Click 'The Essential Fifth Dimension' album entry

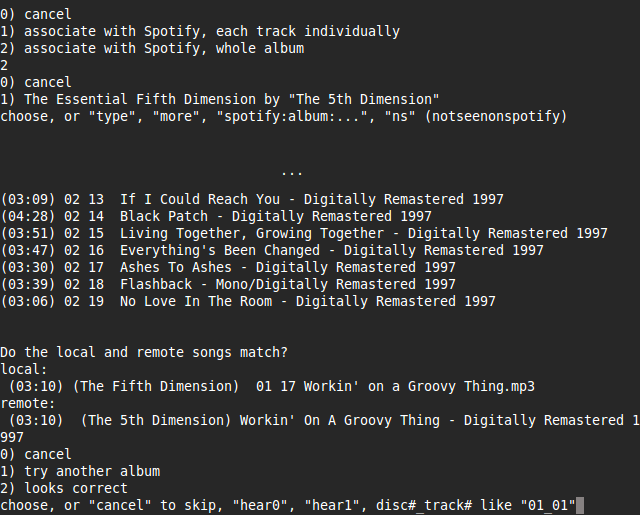(x=220, y=100)
